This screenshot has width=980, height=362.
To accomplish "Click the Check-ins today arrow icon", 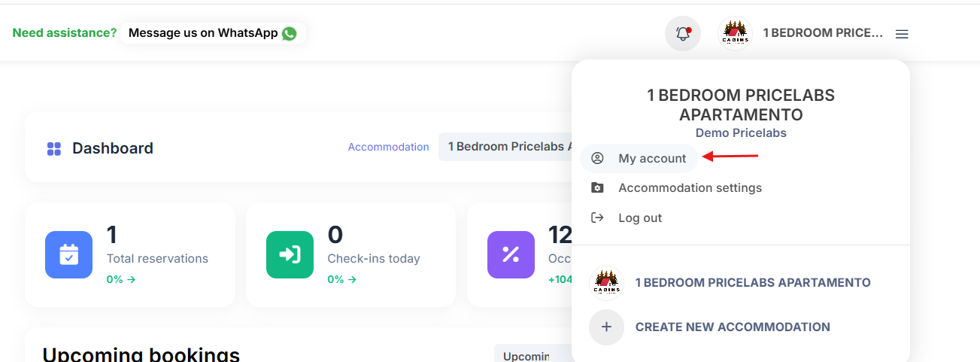I will pos(290,254).
